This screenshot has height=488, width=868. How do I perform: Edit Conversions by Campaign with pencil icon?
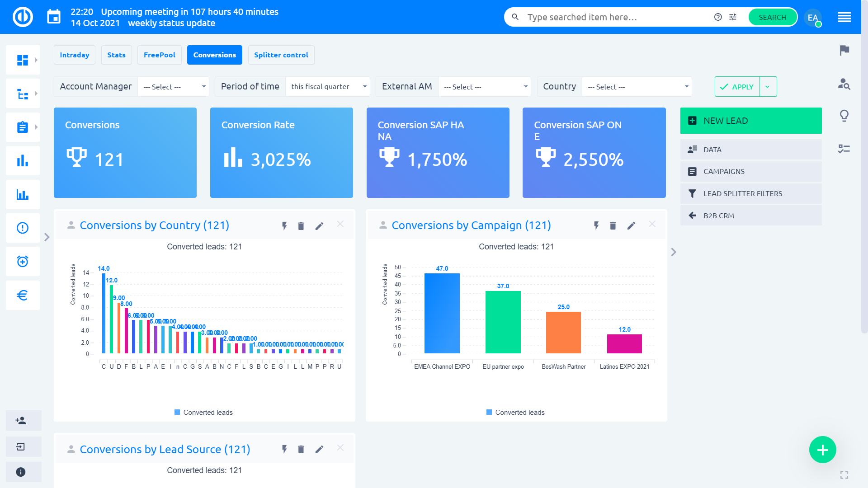631,226
